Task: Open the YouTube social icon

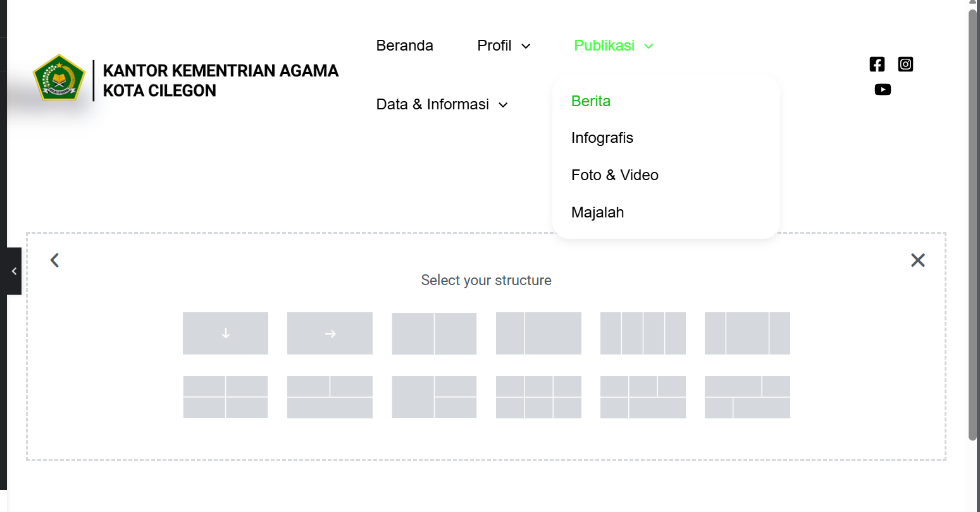Action: pyautogui.click(x=883, y=89)
